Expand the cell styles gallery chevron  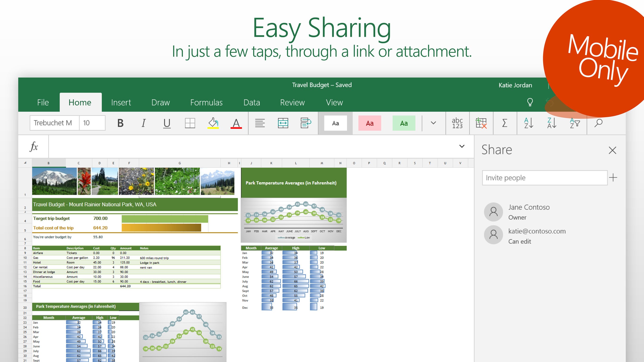(x=433, y=123)
